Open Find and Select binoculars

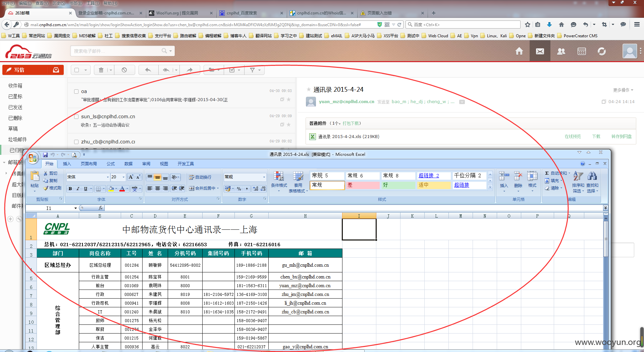[x=592, y=182]
